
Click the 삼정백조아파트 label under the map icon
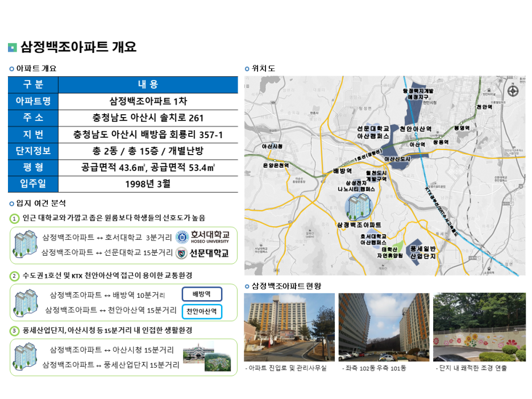point(359,225)
